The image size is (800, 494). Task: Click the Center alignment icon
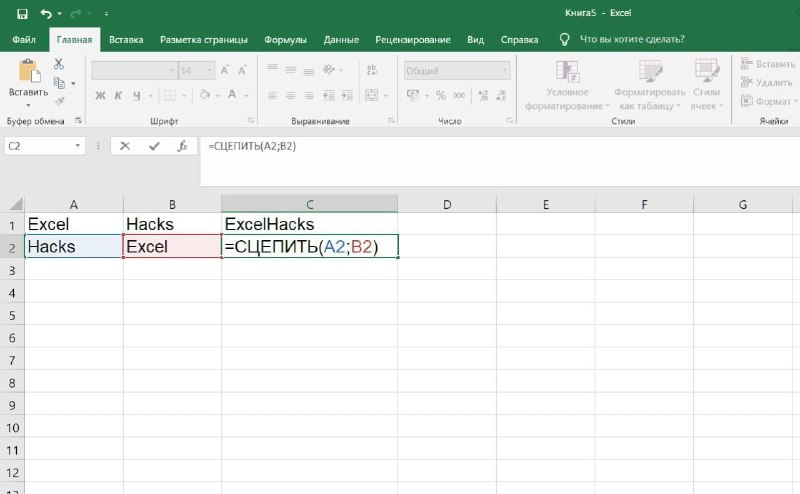pyautogui.click(x=291, y=95)
